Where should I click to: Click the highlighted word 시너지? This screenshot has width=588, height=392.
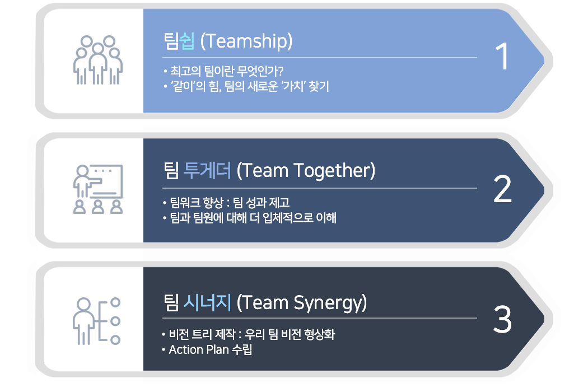pos(207,302)
